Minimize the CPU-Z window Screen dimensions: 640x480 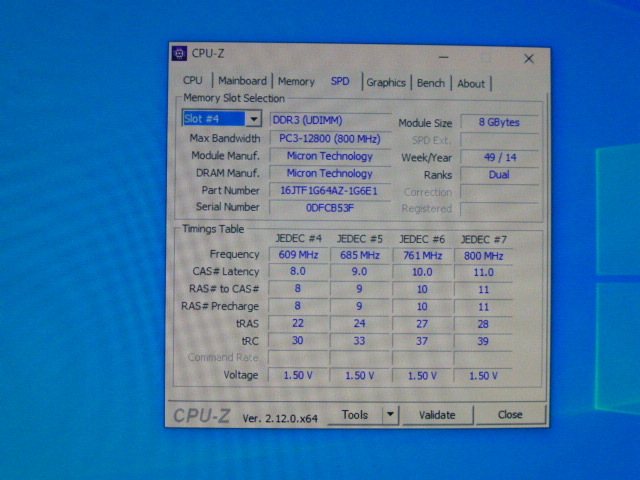click(485, 58)
